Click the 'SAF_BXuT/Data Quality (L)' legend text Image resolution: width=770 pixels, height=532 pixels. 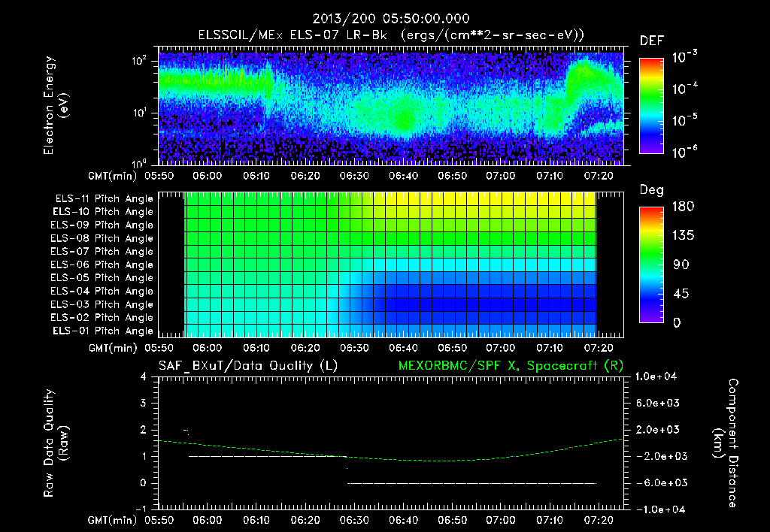248,366
